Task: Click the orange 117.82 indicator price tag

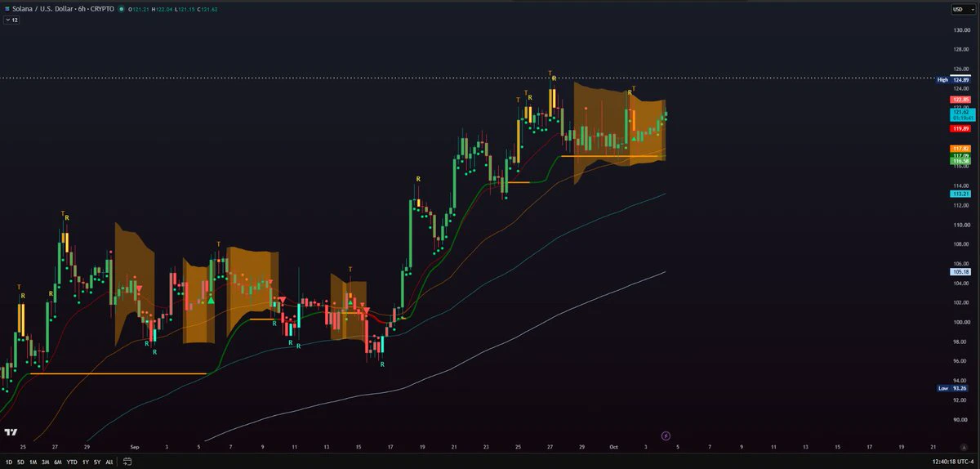Action: pyautogui.click(x=960, y=148)
